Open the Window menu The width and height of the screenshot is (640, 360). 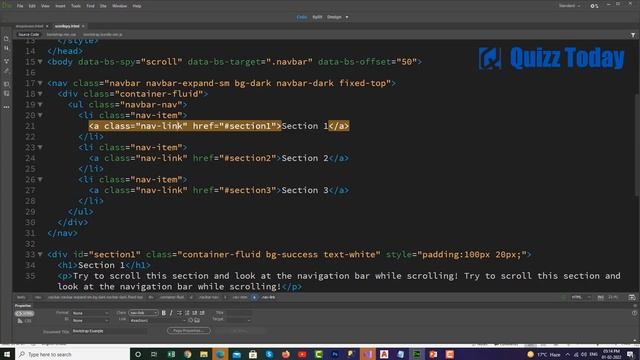click(x=120, y=6)
